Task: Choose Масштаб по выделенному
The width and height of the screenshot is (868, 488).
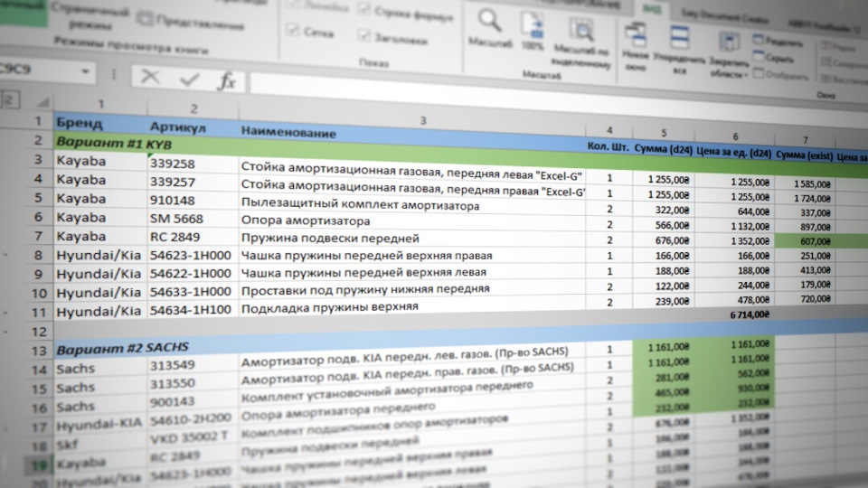Action: (581, 44)
